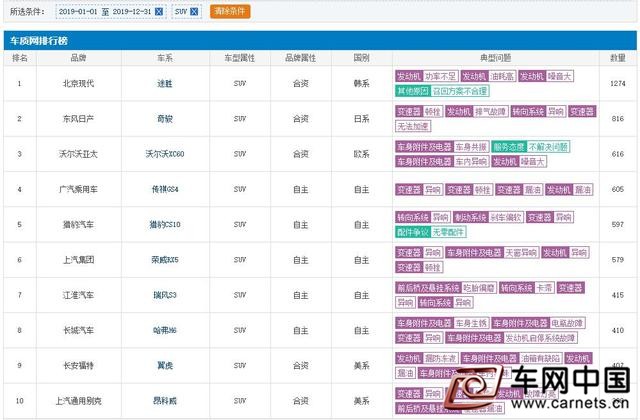Select the 欧系 country cell
Screen dimensions: 640x420
tap(362, 154)
